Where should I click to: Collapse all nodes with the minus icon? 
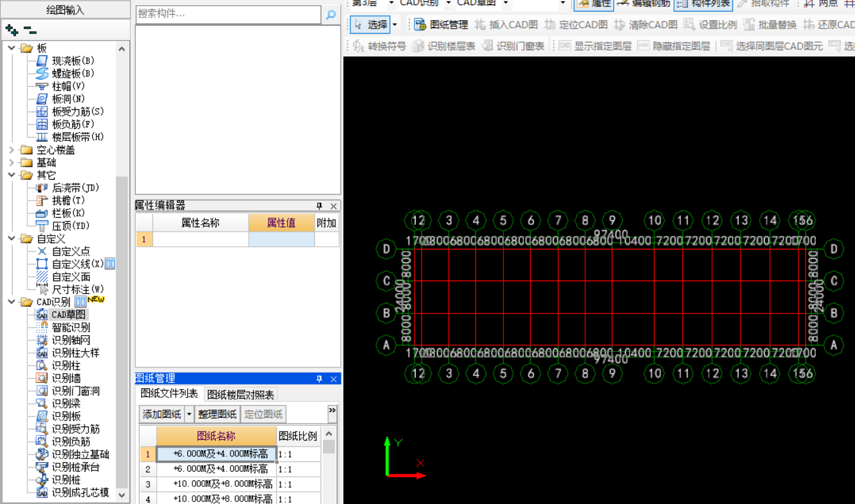[30, 30]
